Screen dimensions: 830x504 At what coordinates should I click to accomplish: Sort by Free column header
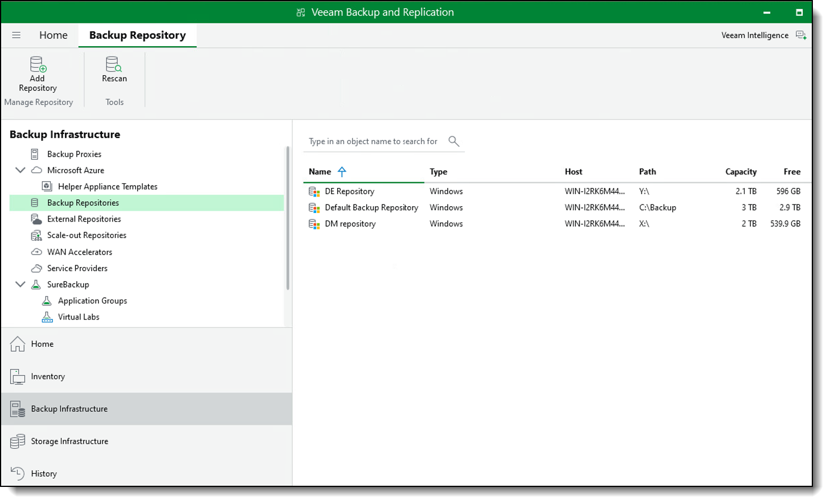792,171
